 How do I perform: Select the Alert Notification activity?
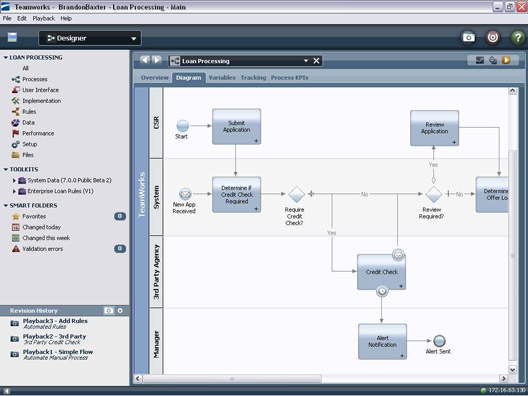click(382, 341)
